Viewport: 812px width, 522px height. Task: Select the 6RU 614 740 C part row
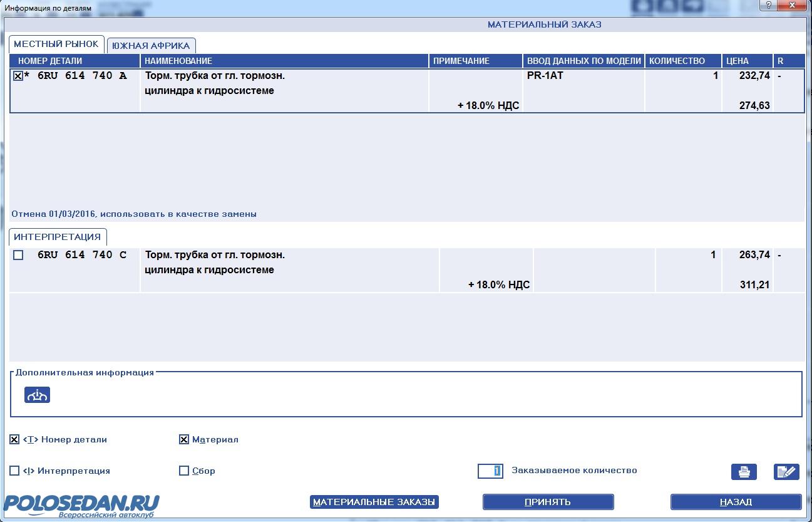click(407, 270)
